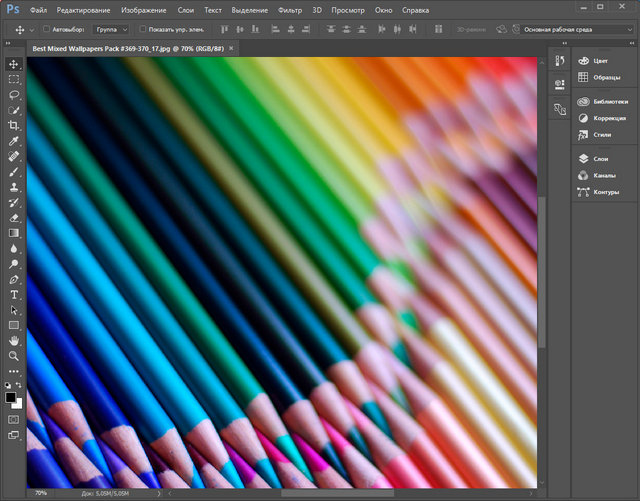Select the Lasso tool

14,94
